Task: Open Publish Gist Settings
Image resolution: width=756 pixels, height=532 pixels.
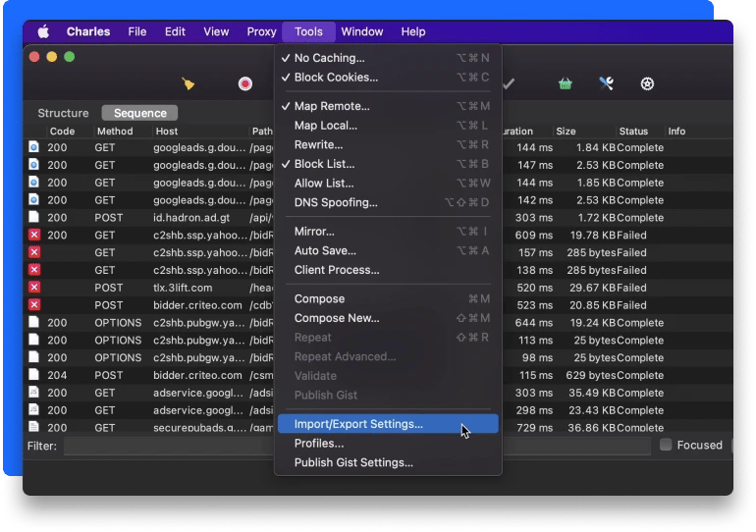Action: (388, 462)
